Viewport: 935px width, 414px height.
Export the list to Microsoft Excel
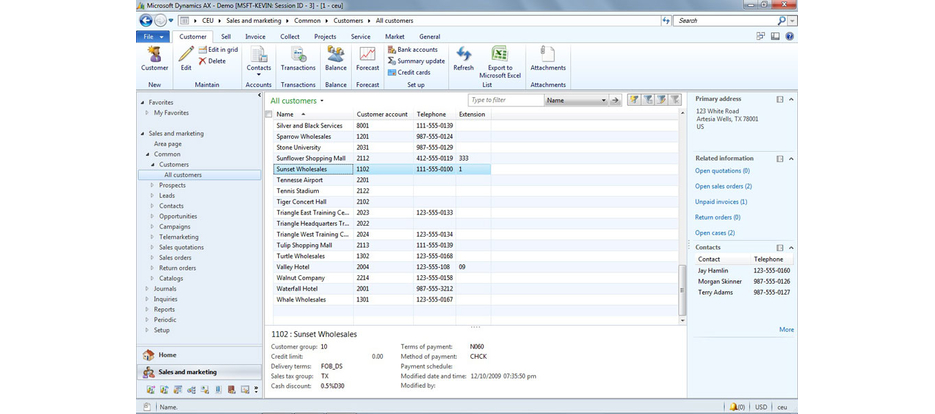pyautogui.click(x=500, y=62)
